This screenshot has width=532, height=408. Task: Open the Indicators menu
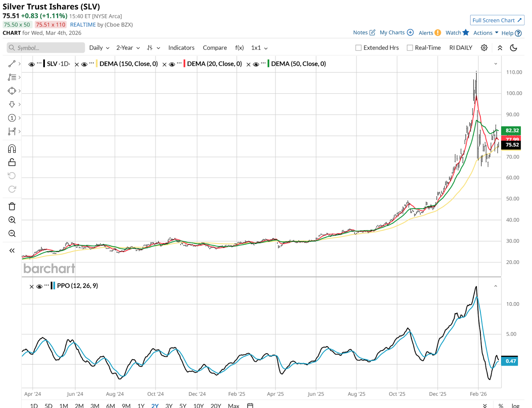[x=181, y=48]
